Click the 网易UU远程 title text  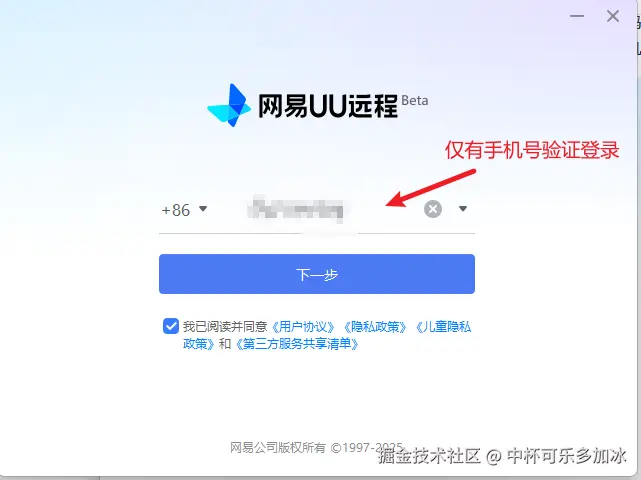328,106
